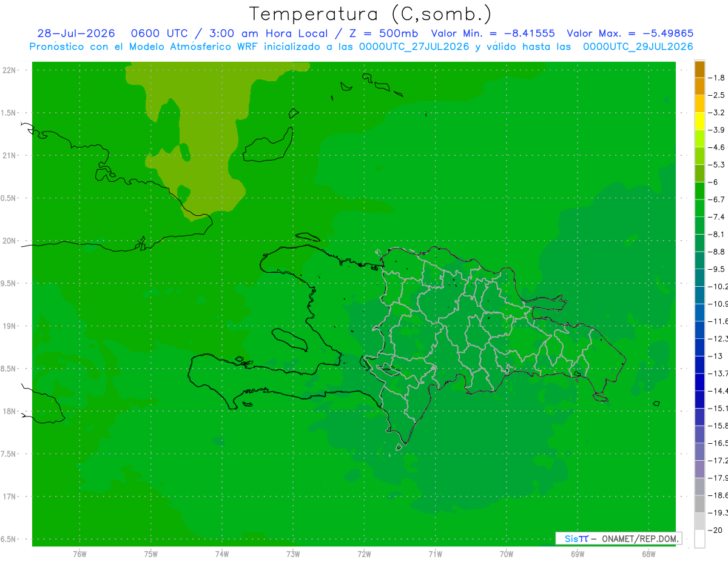This screenshot has height=562, width=728.
Task: Pick the dark orange swatch atop the colorbar
Action: [699, 69]
